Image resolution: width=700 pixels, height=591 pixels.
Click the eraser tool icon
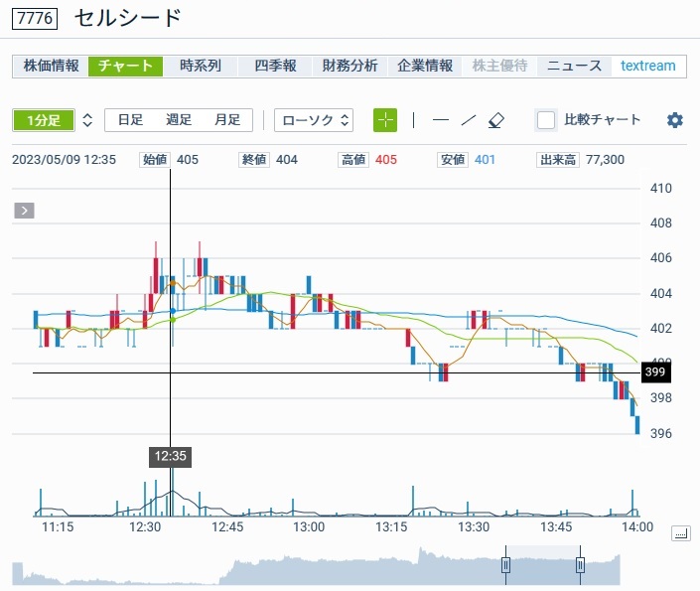click(x=497, y=120)
